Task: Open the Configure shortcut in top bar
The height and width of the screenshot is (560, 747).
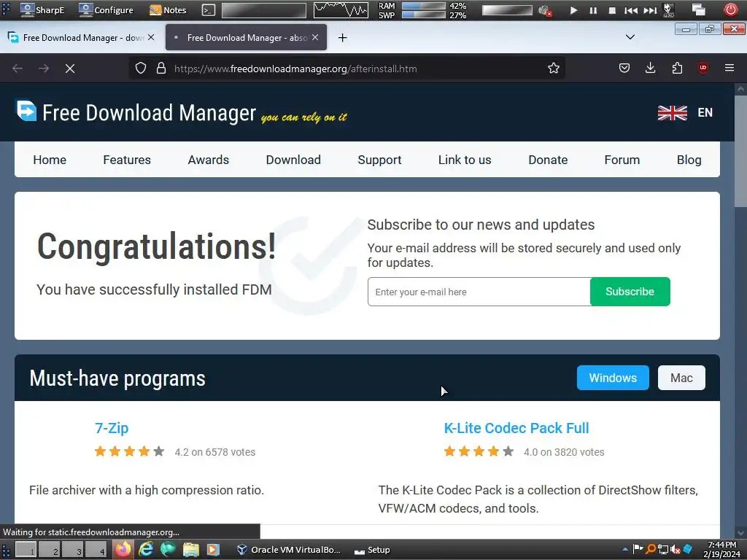Action: (x=107, y=10)
